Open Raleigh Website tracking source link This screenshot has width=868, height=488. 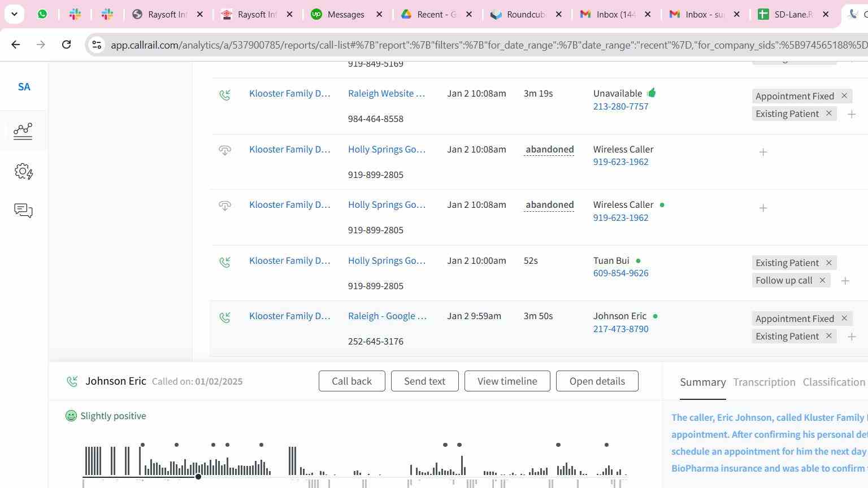tap(387, 93)
